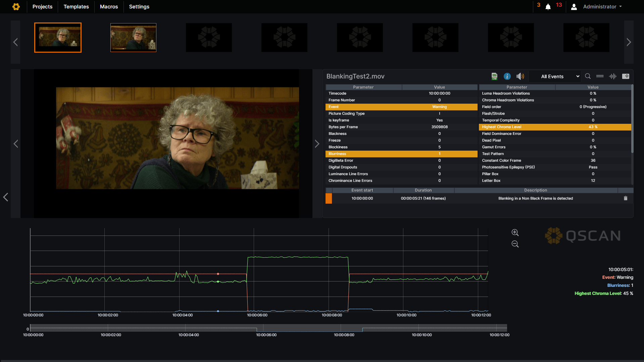
Task: Click the QScan logo in top bar
Action: pos(16,7)
